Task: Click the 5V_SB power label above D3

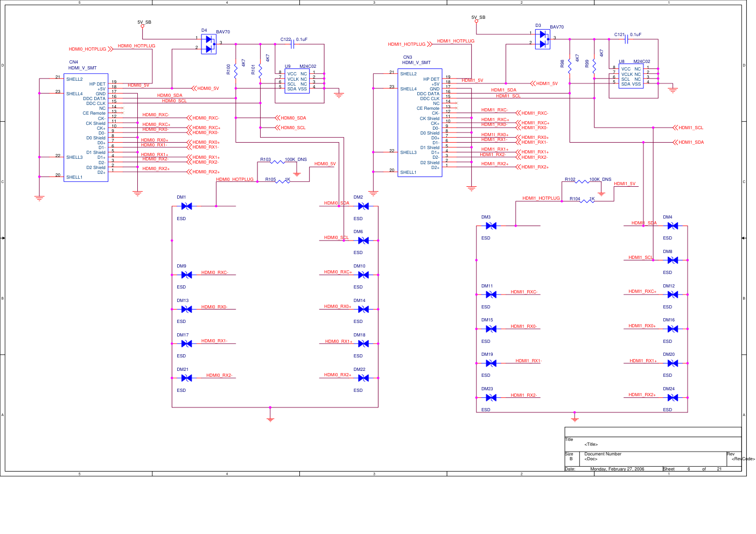Action: pos(478,18)
